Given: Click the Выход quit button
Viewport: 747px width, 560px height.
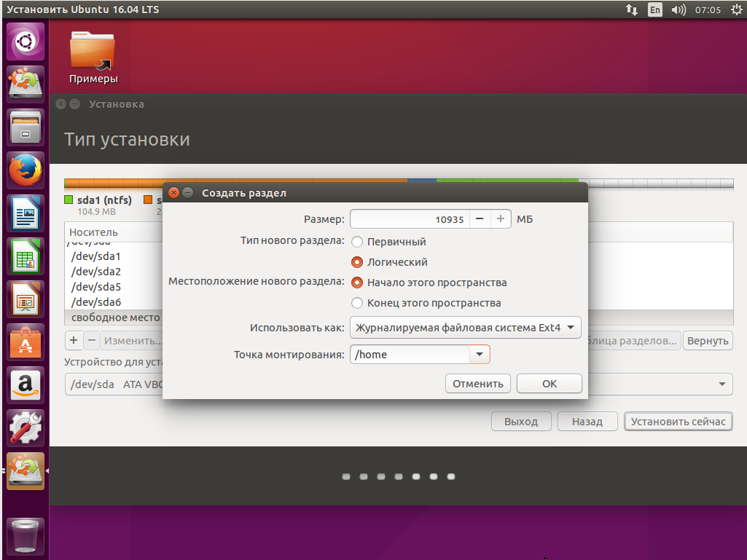Looking at the screenshot, I should 521,422.
